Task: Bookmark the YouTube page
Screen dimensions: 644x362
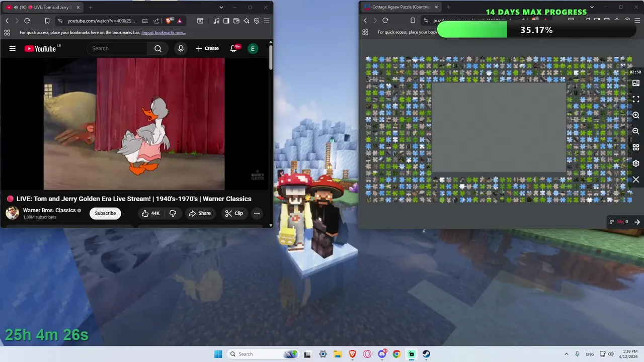Action: (x=47, y=21)
